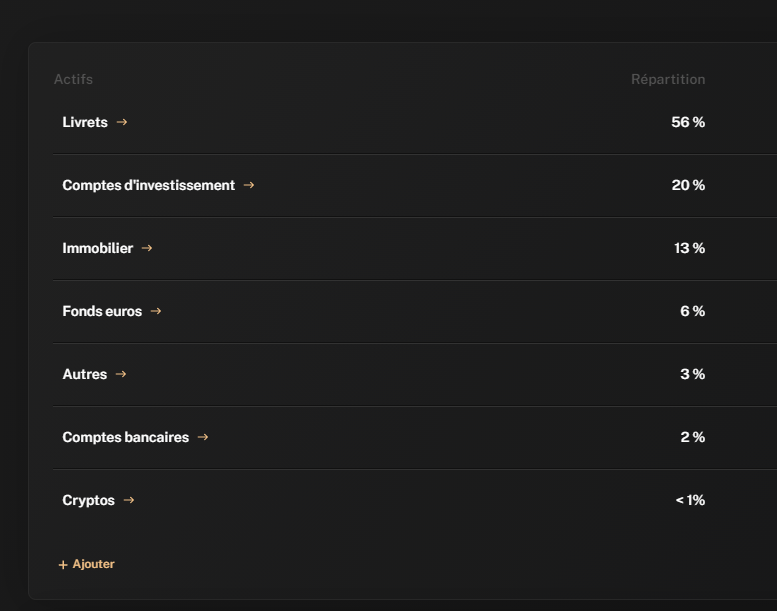Image resolution: width=777 pixels, height=611 pixels.
Task: Open Fonds euros details
Action: tap(102, 311)
